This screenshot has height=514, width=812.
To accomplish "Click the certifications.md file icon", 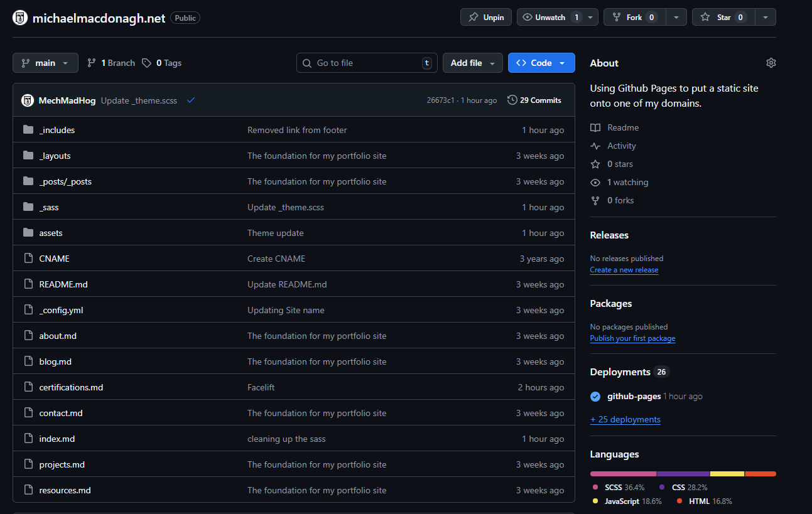I will (x=28, y=387).
